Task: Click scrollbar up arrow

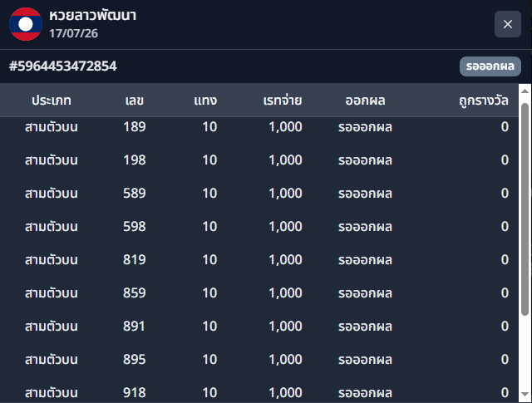Action: (525, 91)
